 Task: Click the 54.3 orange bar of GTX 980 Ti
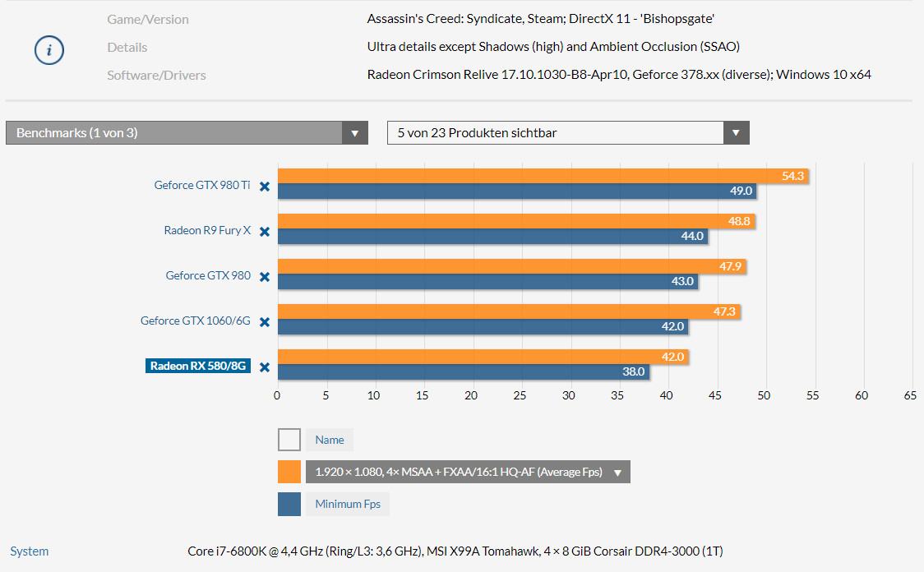pos(543,176)
